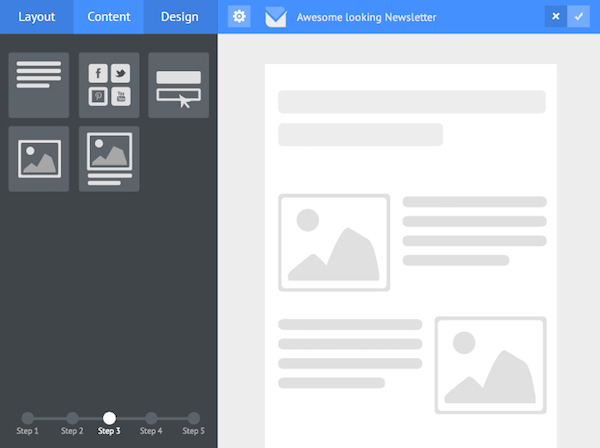Screen dimensions: 600x448
Task: Click the envelope icon in header
Action: click(276, 17)
